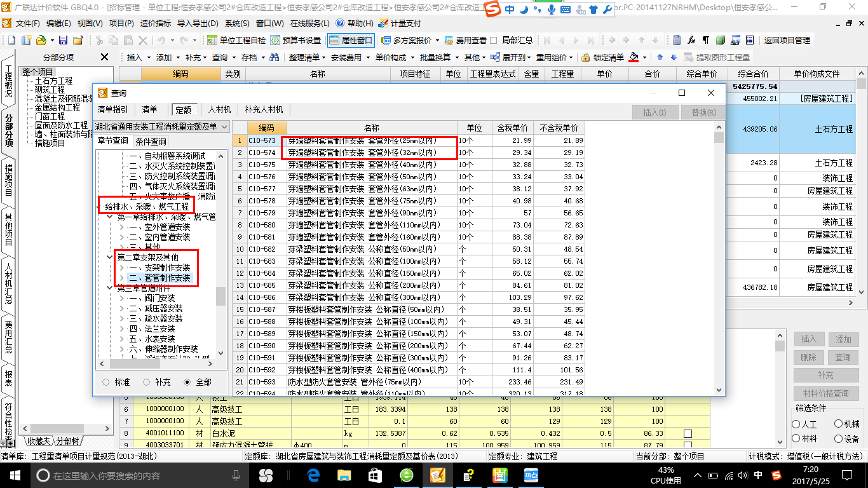Screen dimensions: 868x488
Task: Select 标准 radio button
Action: 105,382
